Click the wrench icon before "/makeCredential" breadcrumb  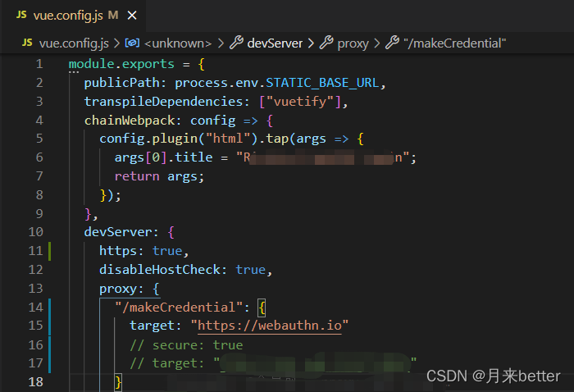coord(393,43)
